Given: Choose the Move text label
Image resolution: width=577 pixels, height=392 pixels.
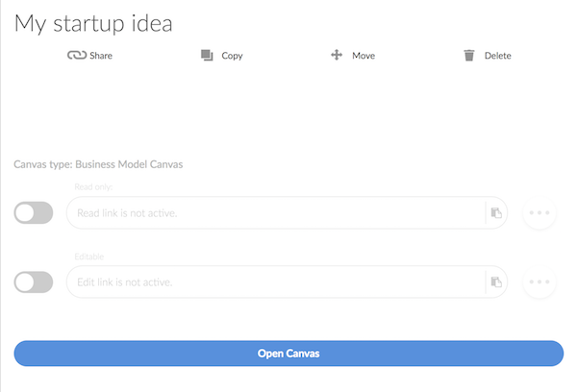Looking at the screenshot, I should [x=364, y=56].
